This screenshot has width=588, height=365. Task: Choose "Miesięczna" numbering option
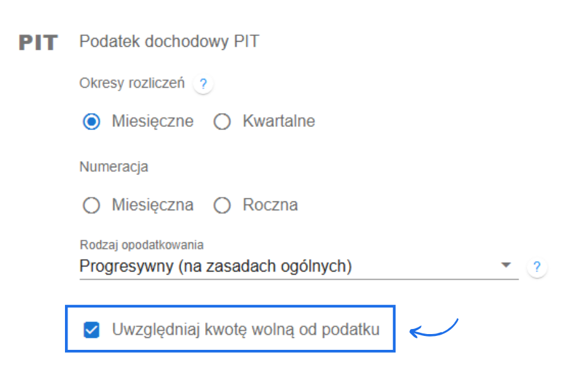[91, 205]
